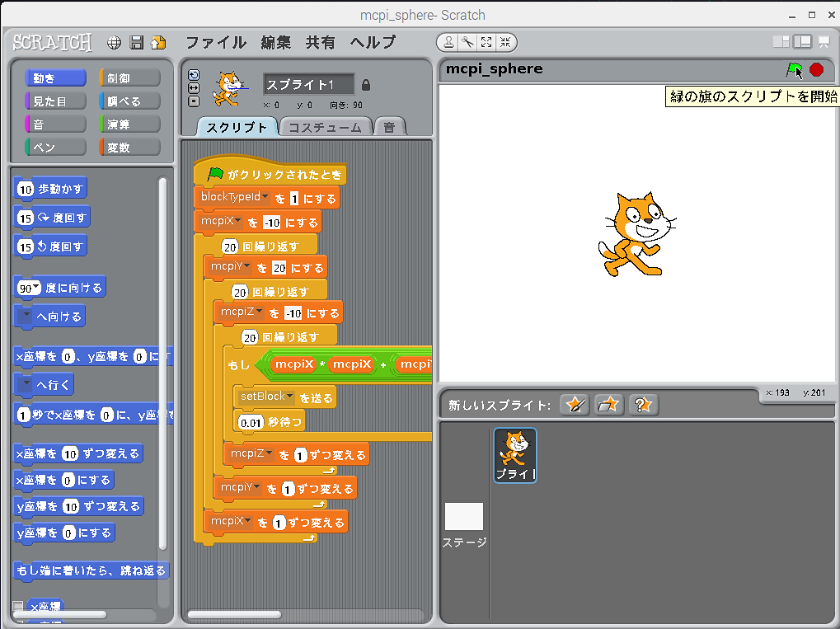This screenshot has width=840, height=629.
Task: Toggle the sprite lock padlock icon
Action: point(366,85)
